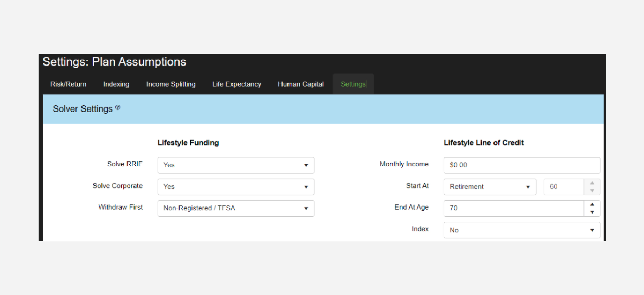Click the End At Age field
Screen dimensions: 644x295
[513, 208]
